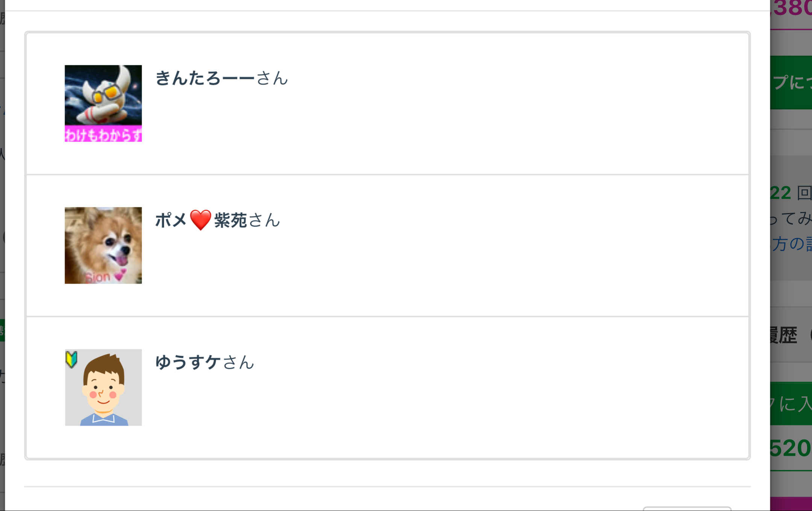
Task: Click the pink Sion text on dog photo
Action: pos(98,277)
